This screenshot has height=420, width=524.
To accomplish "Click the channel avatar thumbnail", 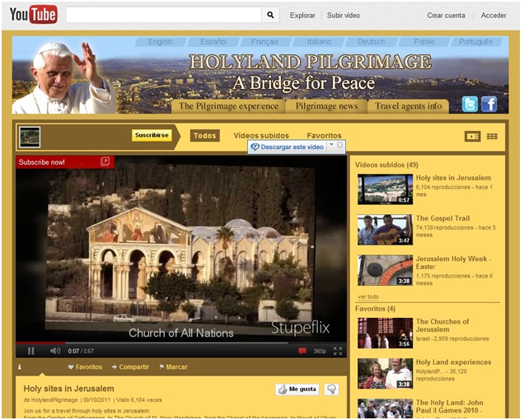I will [30, 137].
